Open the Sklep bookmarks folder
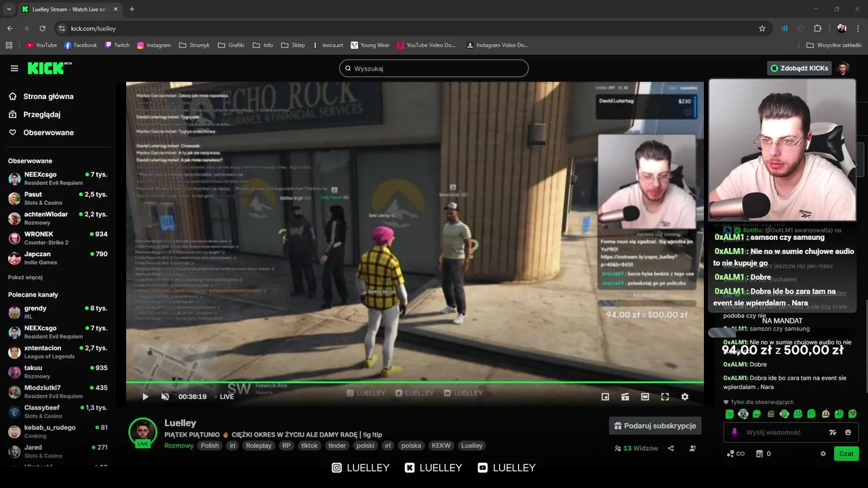 pyautogui.click(x=294, y=45)
